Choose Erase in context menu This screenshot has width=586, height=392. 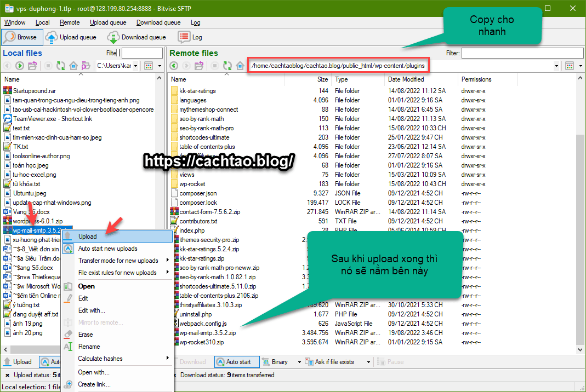pos(117,335)
